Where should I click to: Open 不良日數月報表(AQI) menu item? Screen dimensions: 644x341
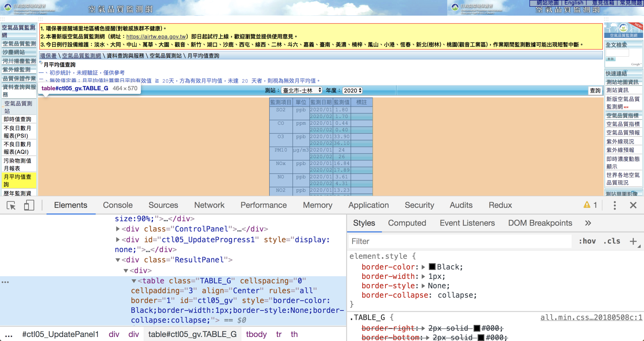[17, 148]
